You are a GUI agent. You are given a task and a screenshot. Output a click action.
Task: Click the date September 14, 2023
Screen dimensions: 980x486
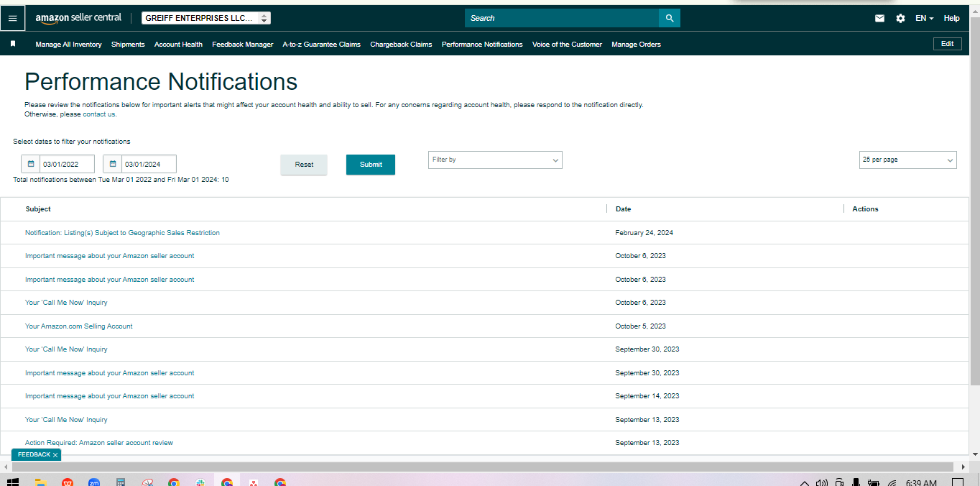(647, 396)
